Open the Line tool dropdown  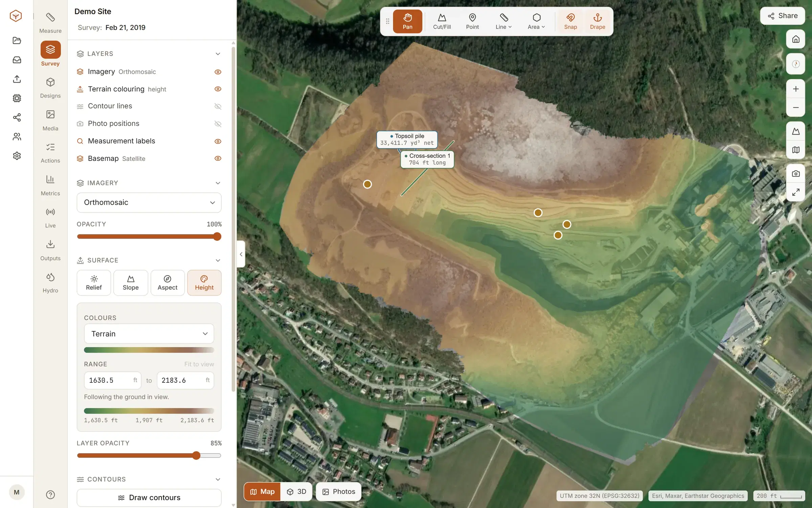(503, 21)
